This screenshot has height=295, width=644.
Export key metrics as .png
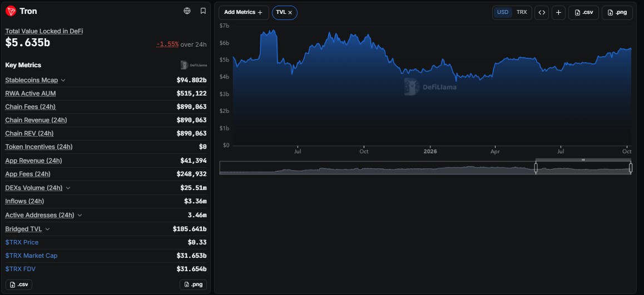193,285
